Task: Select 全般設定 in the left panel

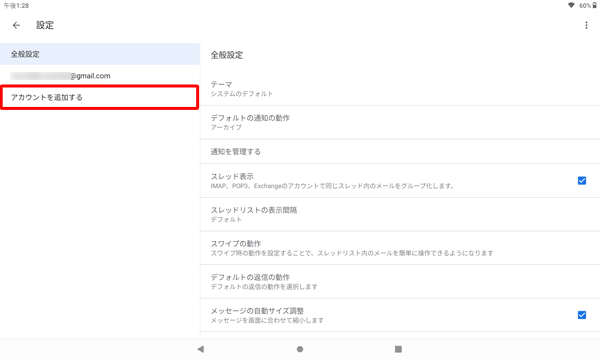Action: click(x=100, y=54)
